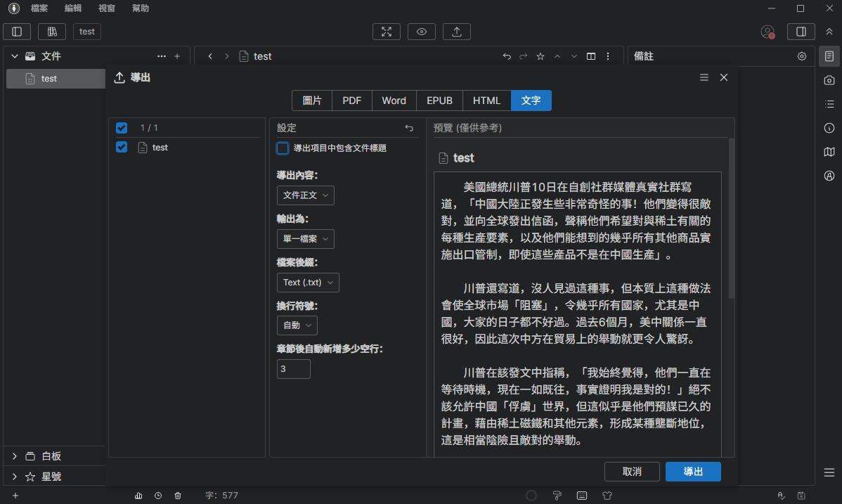Screen dimensions: 842x504
Task: Click the 導出 confirm button
Action: tap(693, 472)
